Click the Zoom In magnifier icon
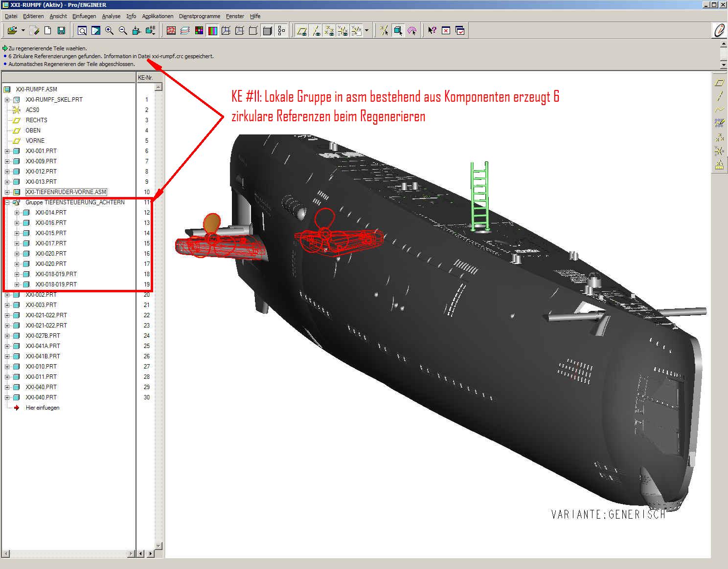The image size is (728, 569). [x=109, y=31]
